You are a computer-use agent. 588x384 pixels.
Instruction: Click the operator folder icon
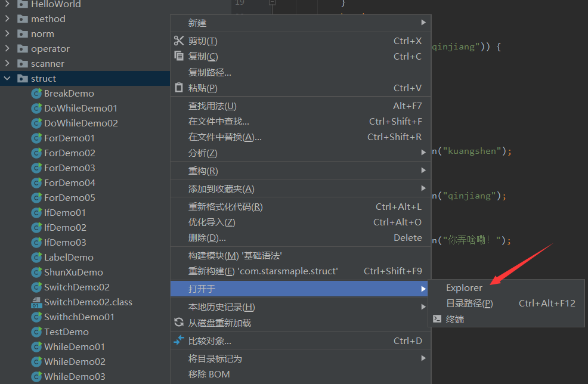tap(23, 49)
